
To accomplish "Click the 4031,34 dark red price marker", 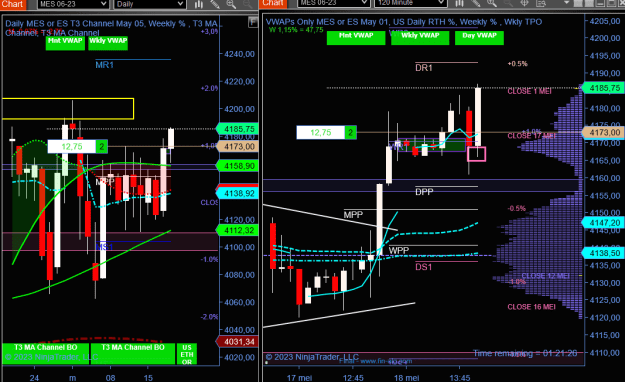I will click(x=238, y=341).
